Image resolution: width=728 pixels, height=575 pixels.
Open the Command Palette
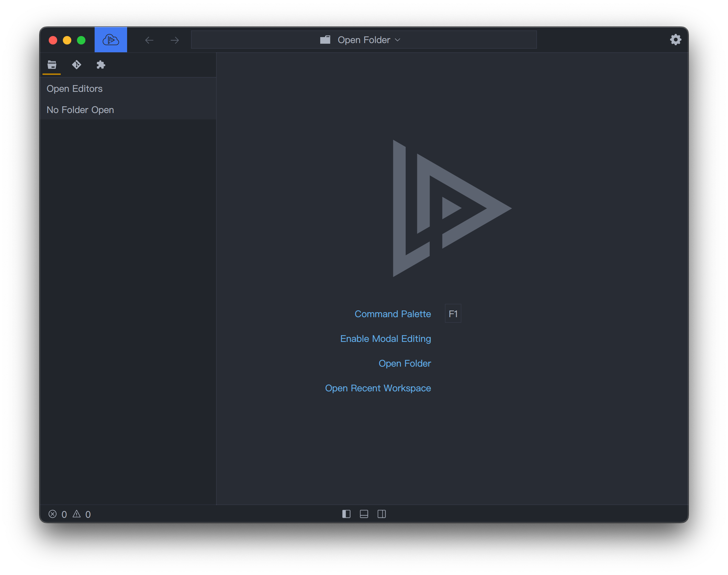tap(392, 314)
